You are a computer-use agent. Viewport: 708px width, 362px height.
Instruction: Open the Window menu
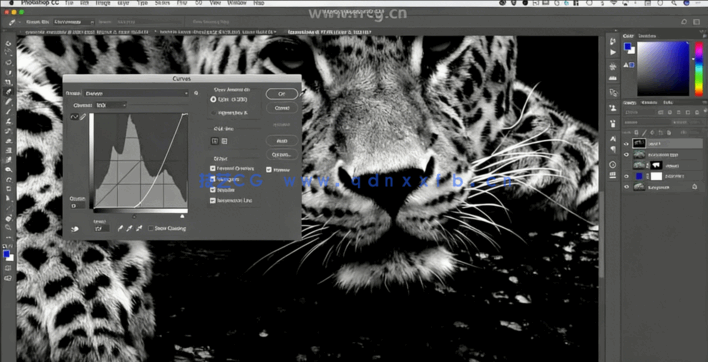click(237, 3)
